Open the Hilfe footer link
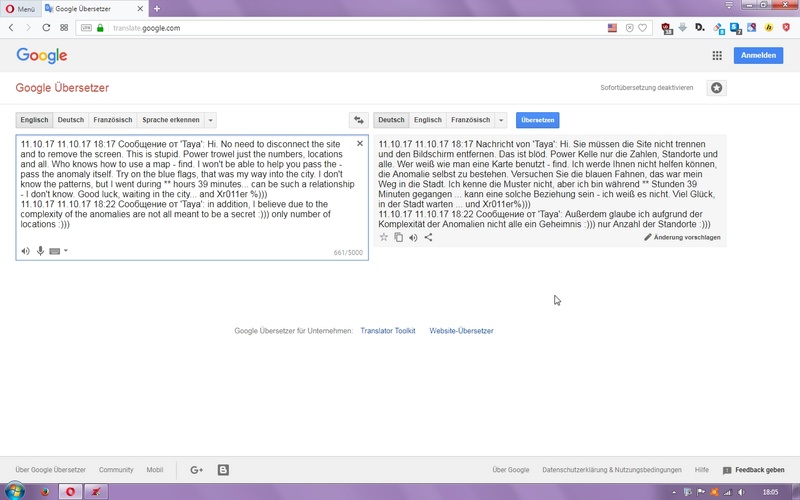 coord(702,470)
